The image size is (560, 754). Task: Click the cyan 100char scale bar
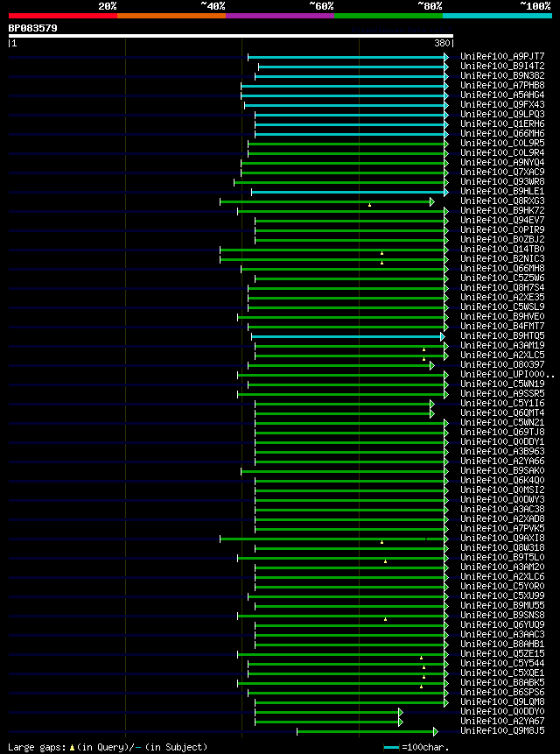pyautogui.click(x=391, y=748)
